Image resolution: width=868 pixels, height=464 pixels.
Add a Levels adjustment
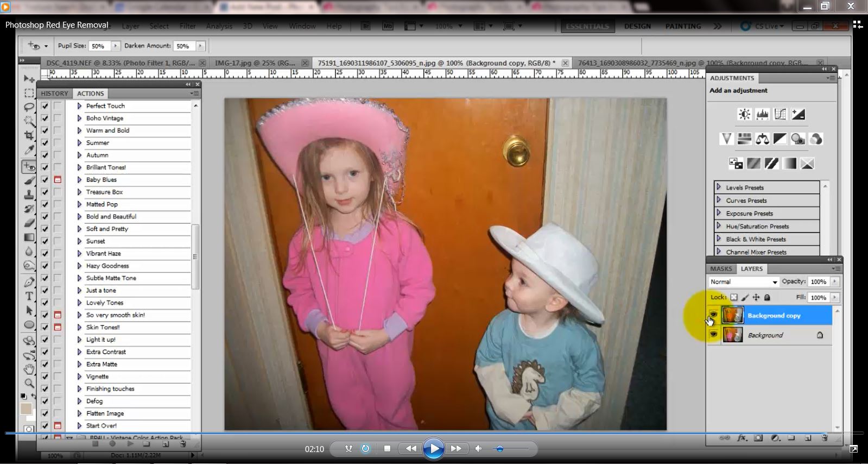762,114
